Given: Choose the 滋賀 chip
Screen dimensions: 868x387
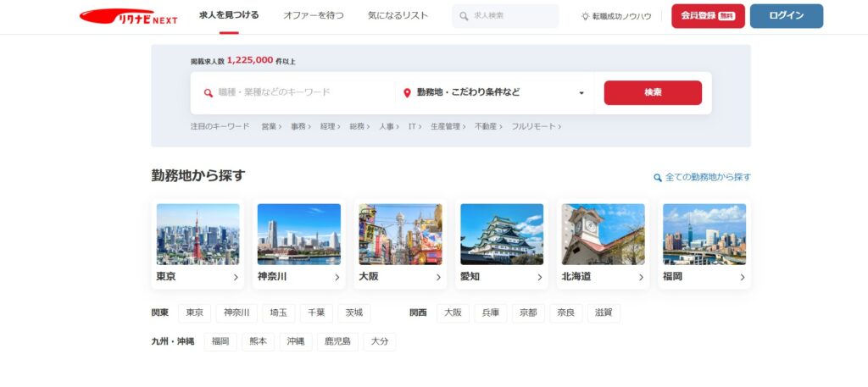Looking at the screenshot, I should pos(604,313).
